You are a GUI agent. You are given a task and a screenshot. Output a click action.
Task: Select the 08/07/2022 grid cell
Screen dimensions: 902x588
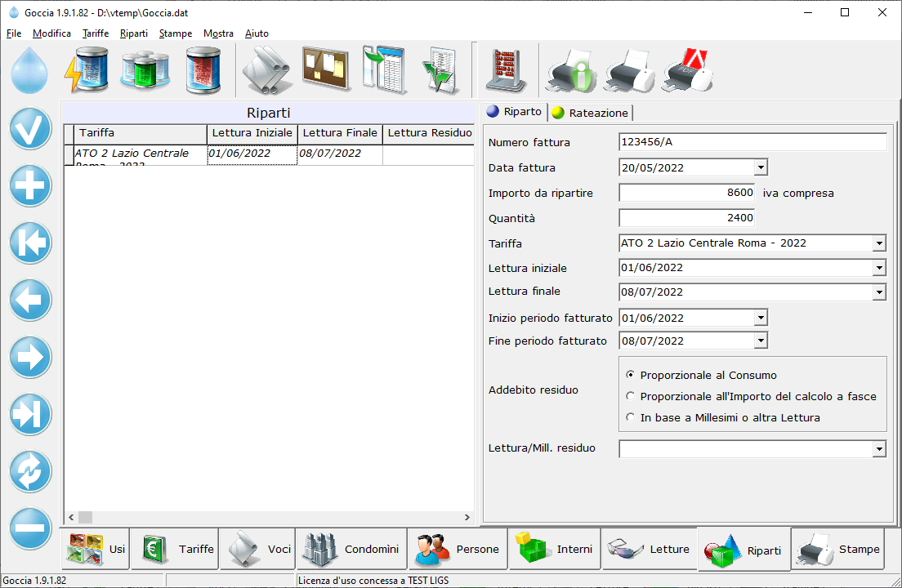(340, 154)
